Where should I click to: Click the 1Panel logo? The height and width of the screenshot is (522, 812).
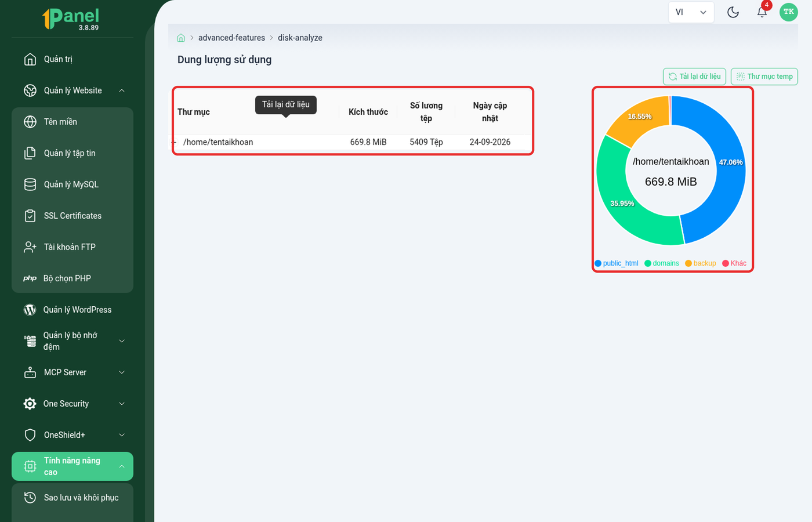pos(71,19)
